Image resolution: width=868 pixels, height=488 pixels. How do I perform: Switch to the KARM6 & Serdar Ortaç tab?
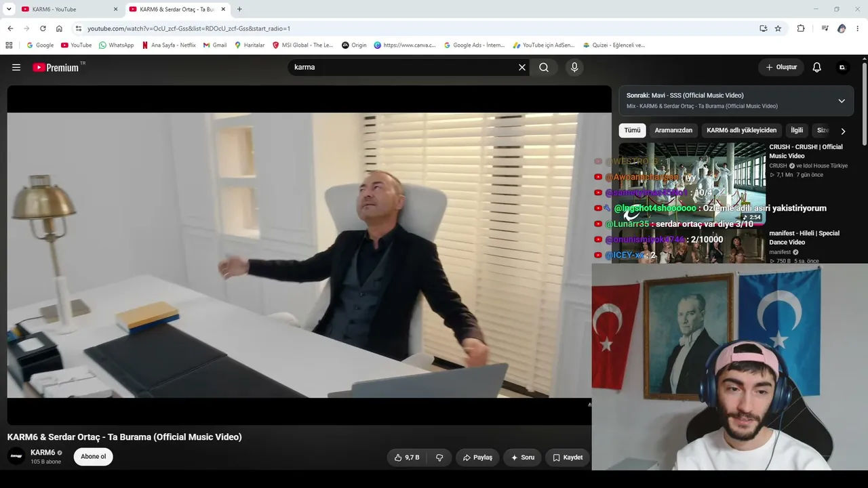[178, 9]
